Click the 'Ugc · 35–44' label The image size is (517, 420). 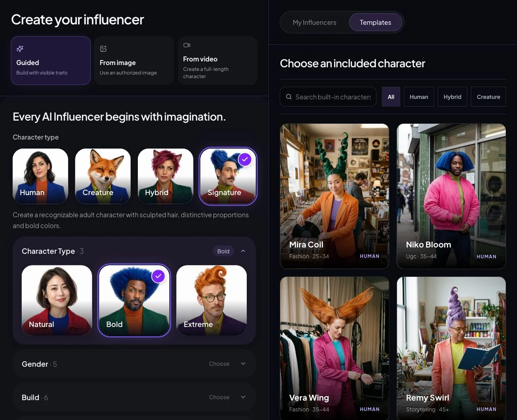click(x=421, y=256)
